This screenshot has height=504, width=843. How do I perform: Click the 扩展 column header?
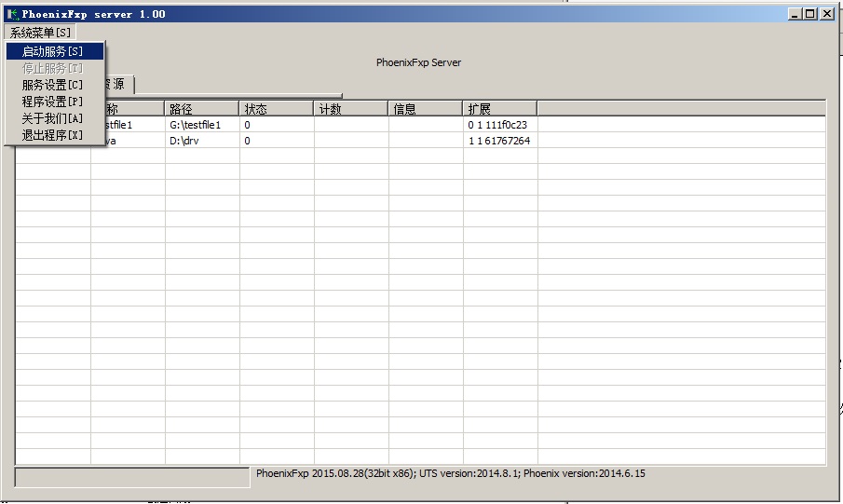[x=500, y=109]
